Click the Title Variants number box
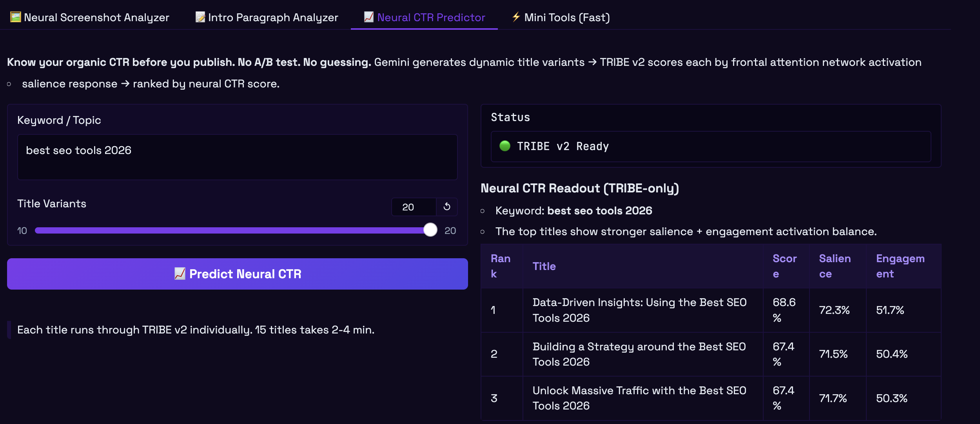Viewport: 980px width, 424px height. pyautogui.click(x=413, y=207)
